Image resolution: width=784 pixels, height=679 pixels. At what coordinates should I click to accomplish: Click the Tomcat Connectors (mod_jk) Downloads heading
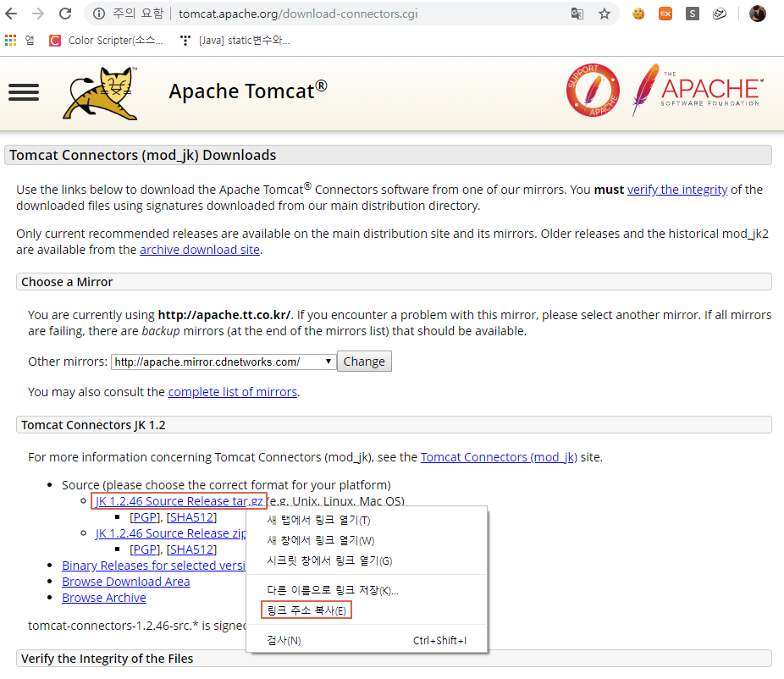tap(142, 155)
